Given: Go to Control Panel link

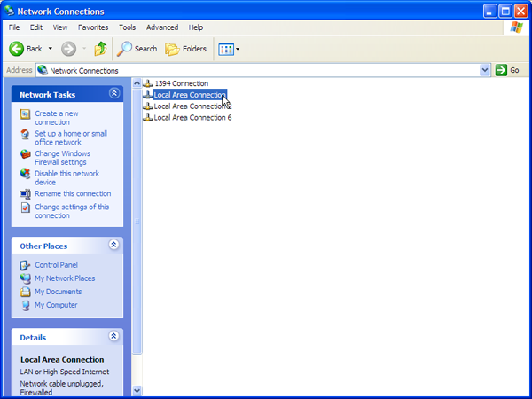Looking at the screenshot, I should tap(56, 264).
